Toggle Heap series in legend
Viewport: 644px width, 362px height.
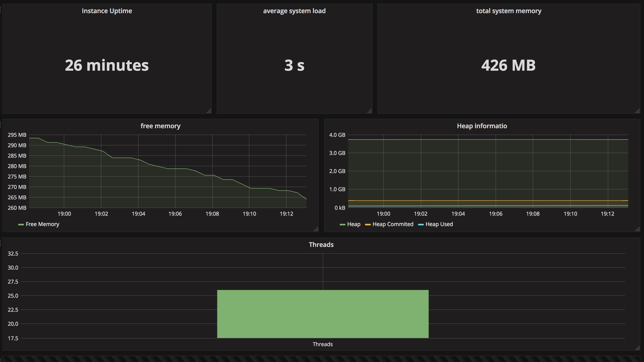coord(353,224)
